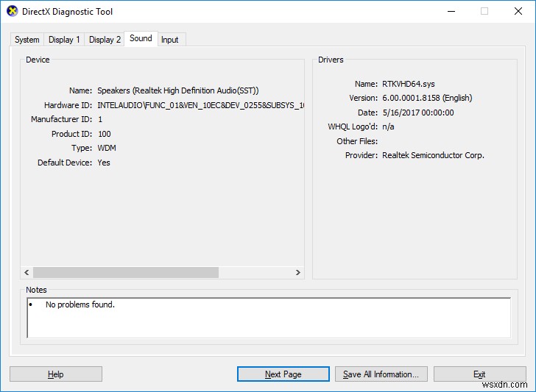Viewport: 536px width, 392px height.
Task: Open the Display 1 tab
Action: point(64,40)
